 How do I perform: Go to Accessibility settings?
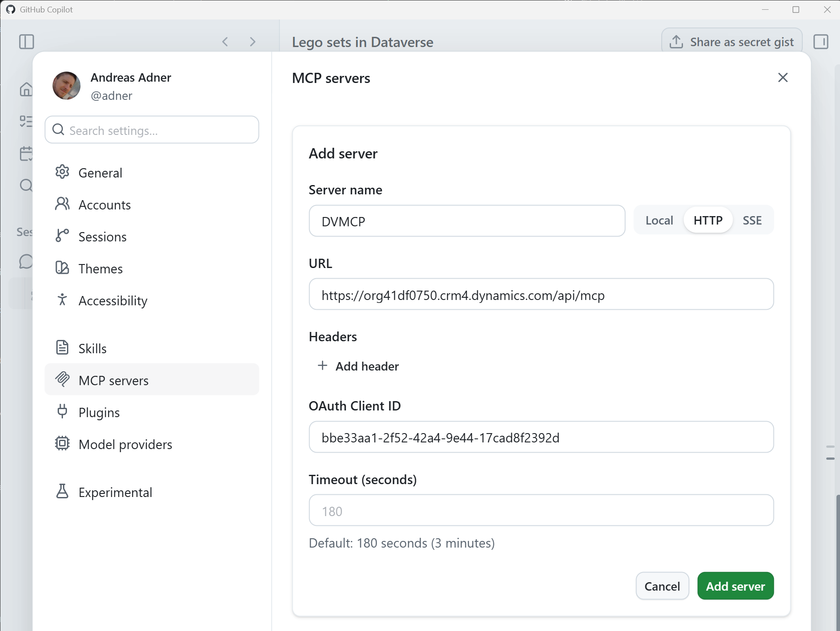click(x=152, y=300)
